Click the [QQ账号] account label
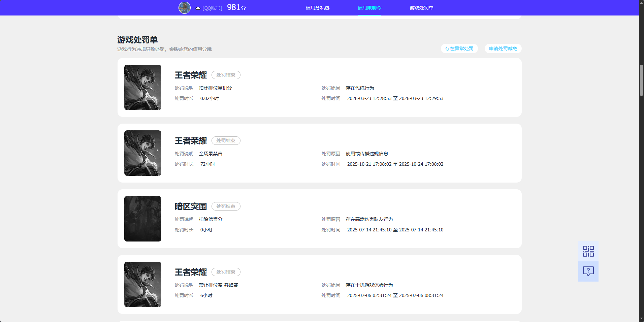The image size is (644, 322). point(212,8)
